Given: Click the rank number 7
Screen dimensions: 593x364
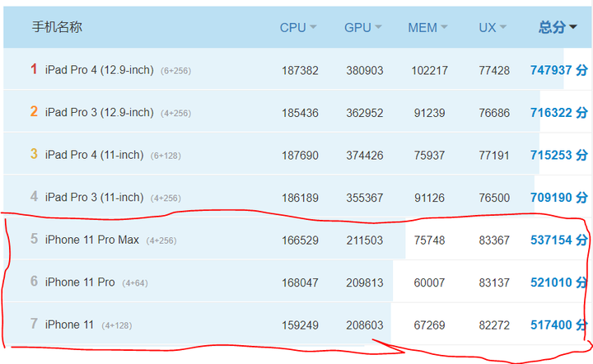Looking at the screenshot, I should point(34,324).
